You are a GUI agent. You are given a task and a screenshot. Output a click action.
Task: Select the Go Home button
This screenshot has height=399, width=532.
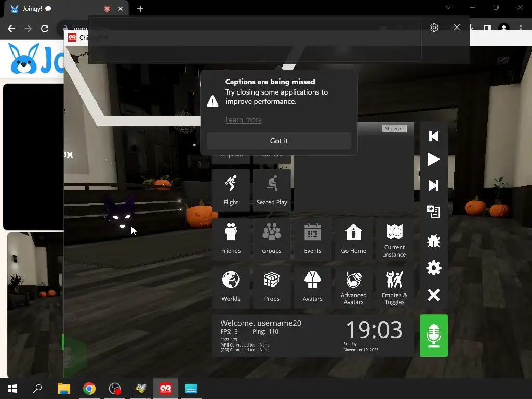coord(353,239)
